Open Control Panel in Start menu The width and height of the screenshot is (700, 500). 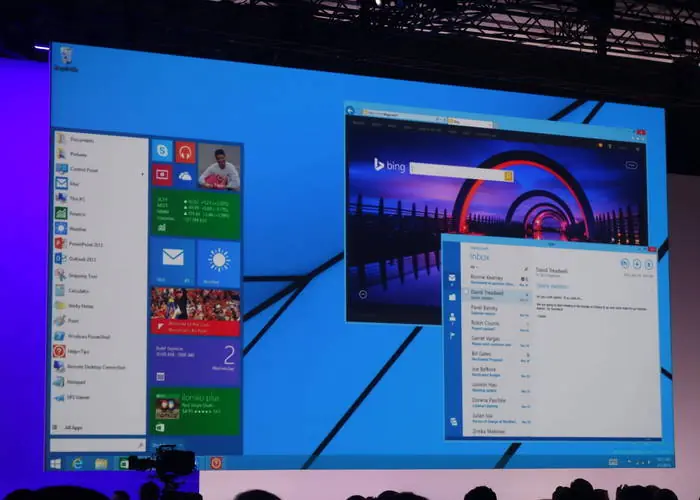[x=99, y=170]
